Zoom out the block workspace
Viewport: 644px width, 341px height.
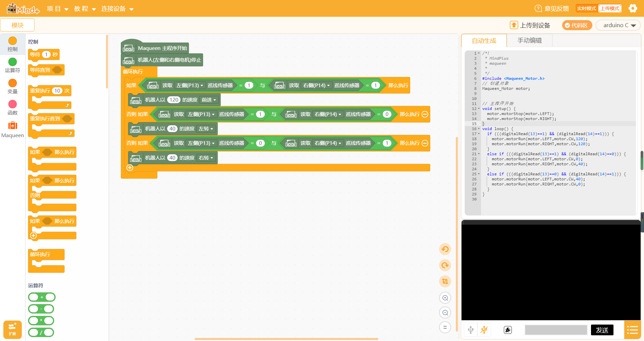(445, 312)
